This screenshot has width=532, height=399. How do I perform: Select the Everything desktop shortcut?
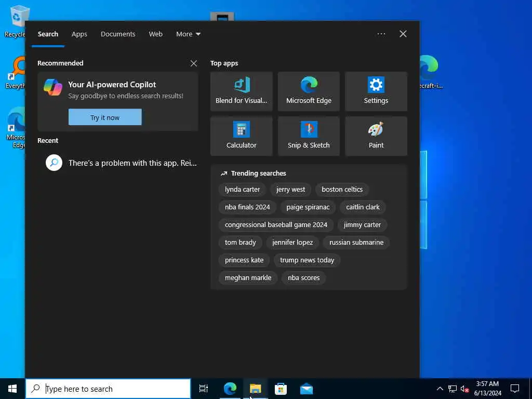[x=15, y=73]
